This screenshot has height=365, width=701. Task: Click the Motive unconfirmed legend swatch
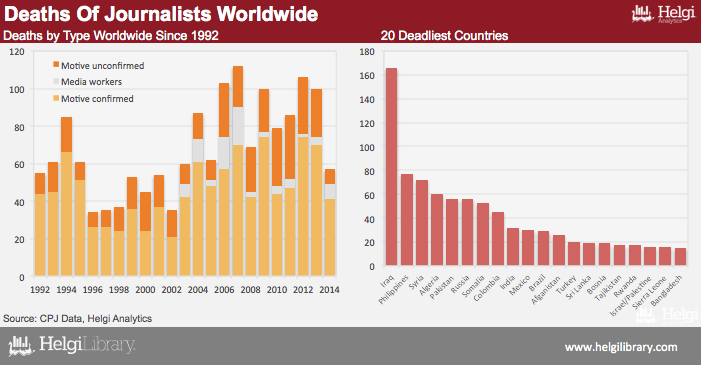pos(56,65)
